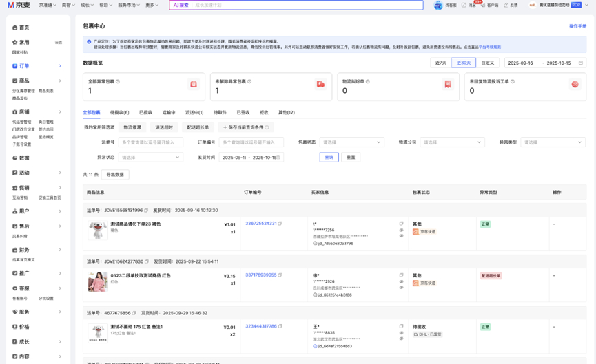
Task: Click the 运单号 input field
Action: tap(150, 142)
